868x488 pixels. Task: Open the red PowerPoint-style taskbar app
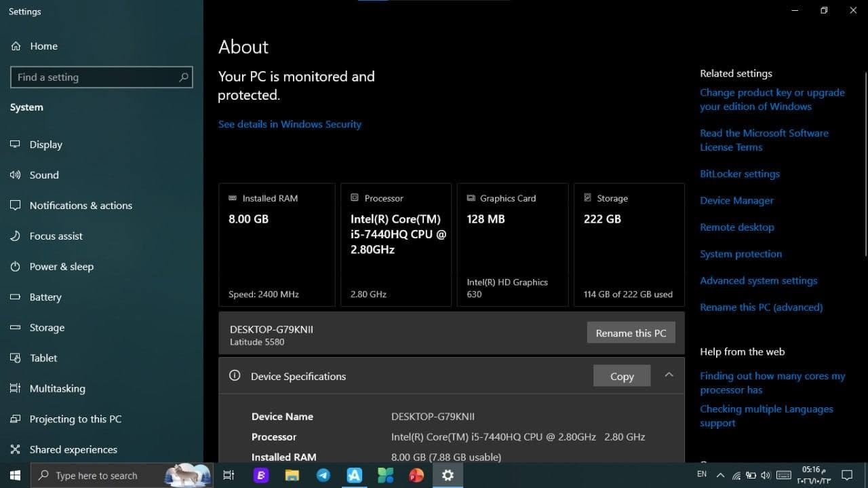[x=416, y=475]
